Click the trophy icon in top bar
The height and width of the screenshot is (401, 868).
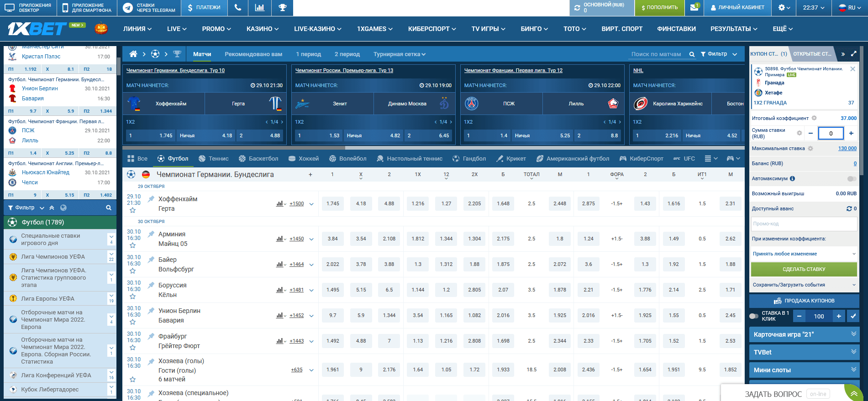(283, 8)
